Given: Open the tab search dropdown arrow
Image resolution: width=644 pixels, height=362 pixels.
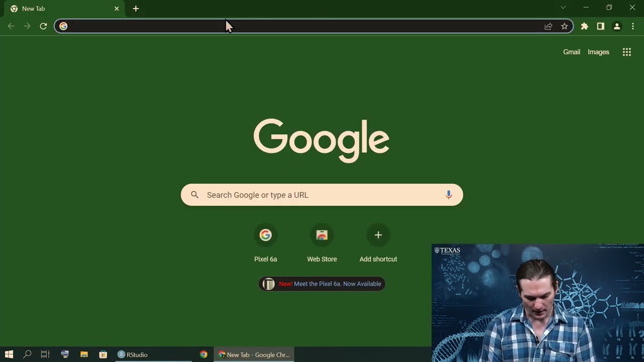Looking at the screenshot, I should pyautogui.click(x=563, y=8).
